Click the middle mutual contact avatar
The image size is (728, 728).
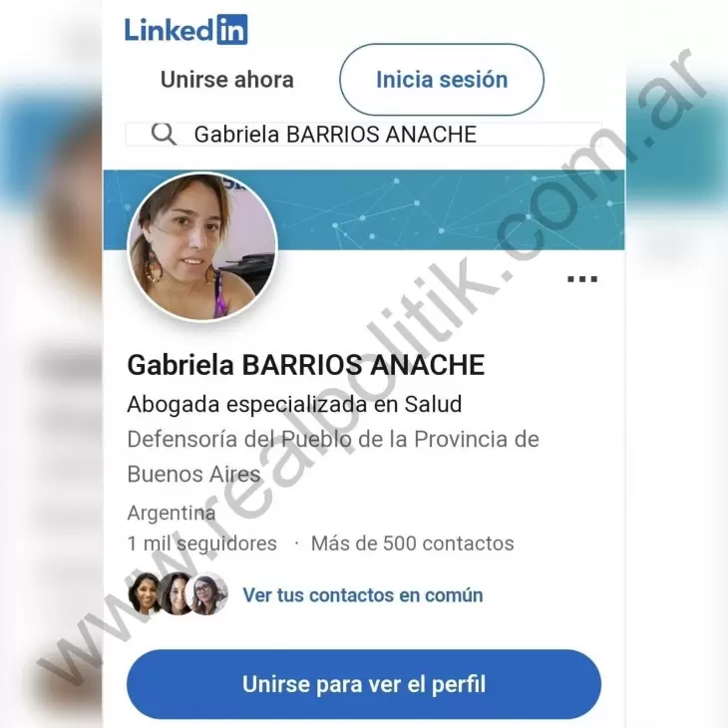coord(175,593)
